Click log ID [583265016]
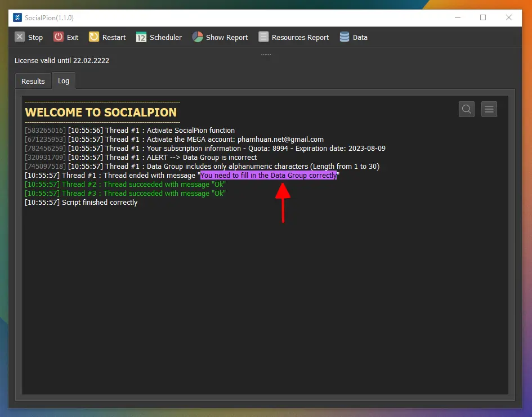Viewport: 532px width, 417px height. (45, 130)
